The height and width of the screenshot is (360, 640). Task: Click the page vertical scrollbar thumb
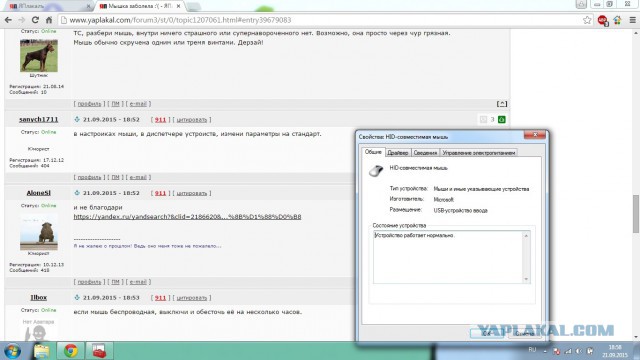pos(636,214)
